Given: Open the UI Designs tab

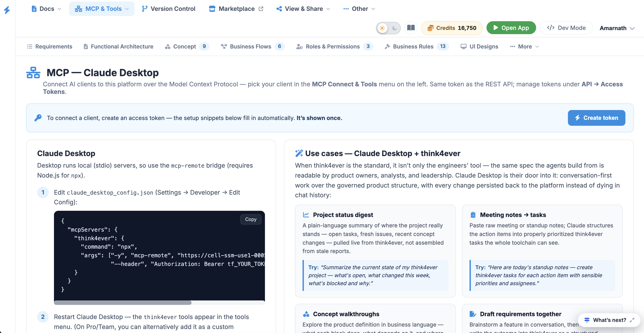Looking at the screenshot, I should pyautogui.click(x=479, y=46).
